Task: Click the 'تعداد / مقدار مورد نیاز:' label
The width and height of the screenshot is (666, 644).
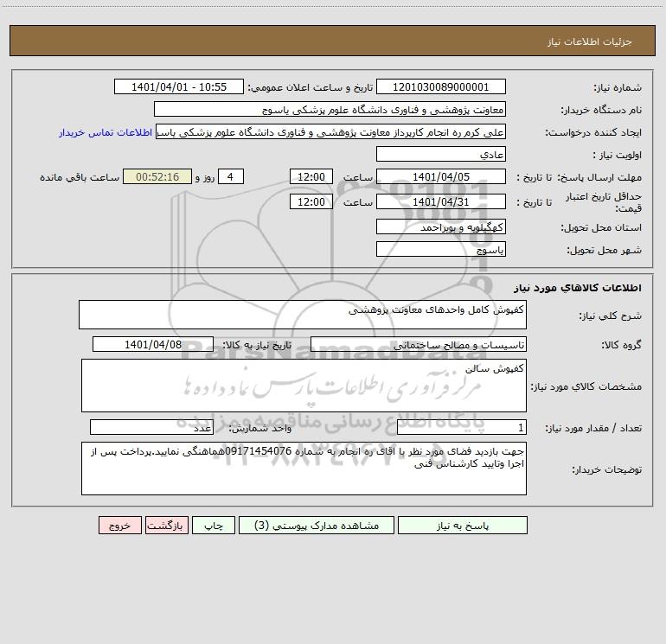Action: tap(593, 428)
